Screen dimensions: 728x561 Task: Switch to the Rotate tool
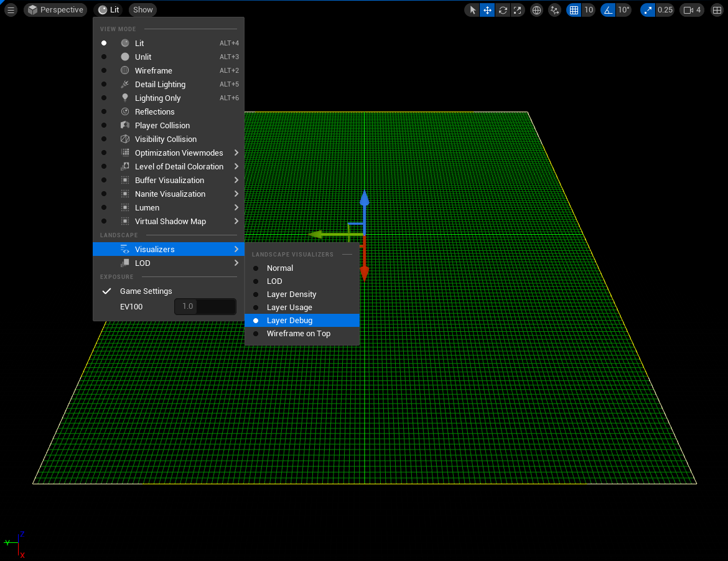503,9
